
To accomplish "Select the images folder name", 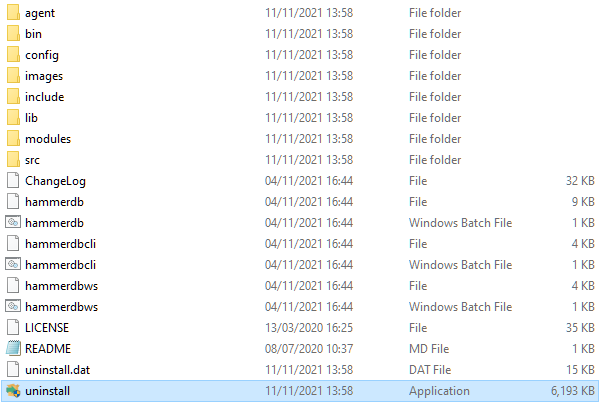I will pos(44,76).
